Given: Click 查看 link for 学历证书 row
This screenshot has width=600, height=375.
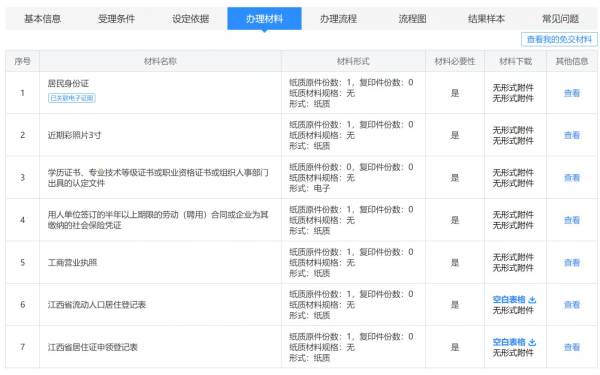Looking at the screenshot, I should (x=572, y=178).
